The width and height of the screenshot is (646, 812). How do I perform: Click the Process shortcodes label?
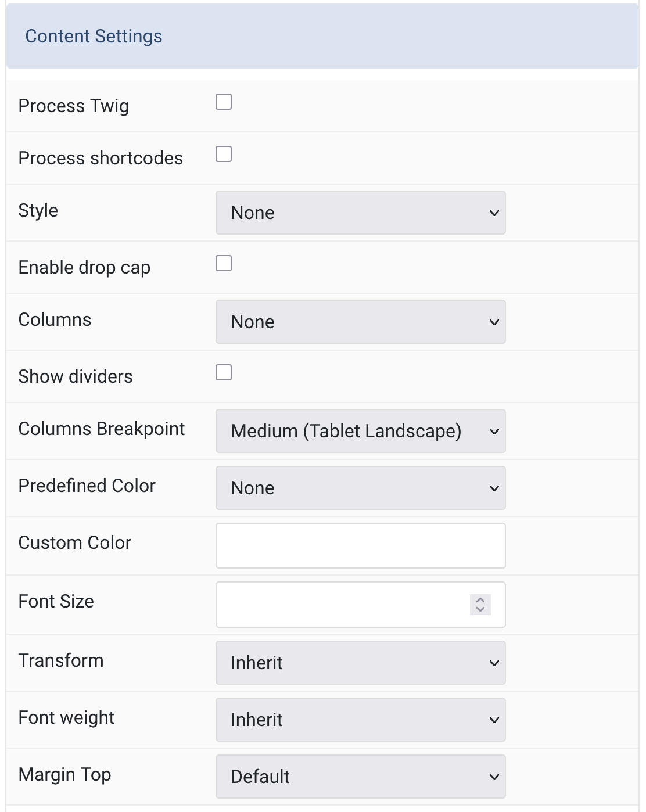101,158
